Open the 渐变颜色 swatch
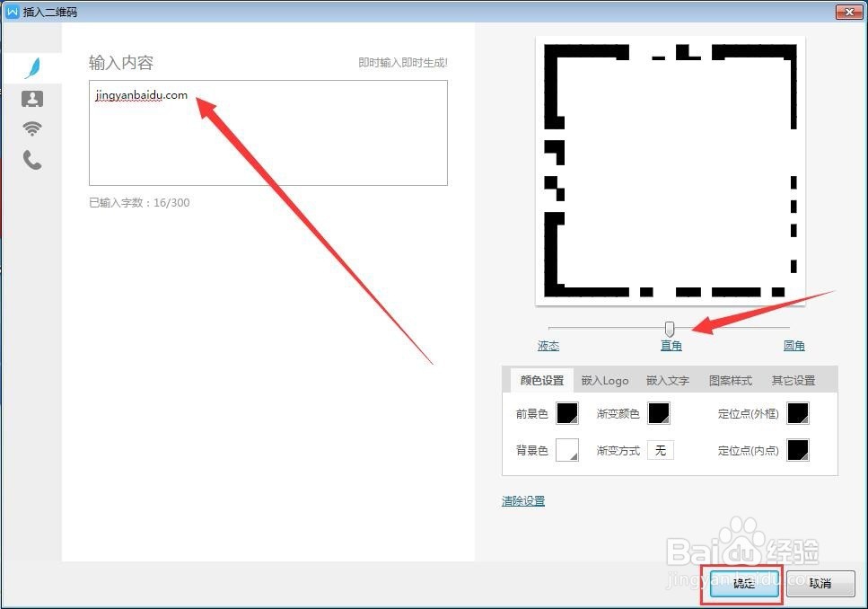Viewport: 868px width, 609px height. 659,413
